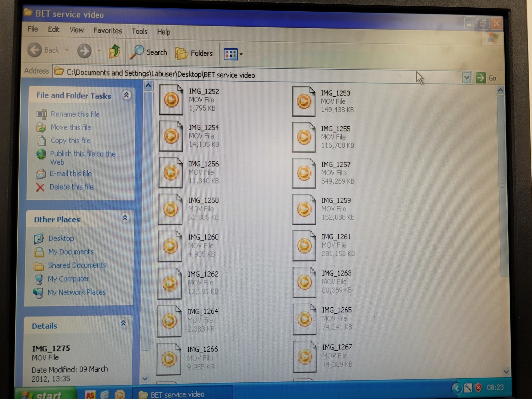The height and width of the screenshot is (399, 532).
Task: Select the IMG_1266 file icon
Action: 169,359
